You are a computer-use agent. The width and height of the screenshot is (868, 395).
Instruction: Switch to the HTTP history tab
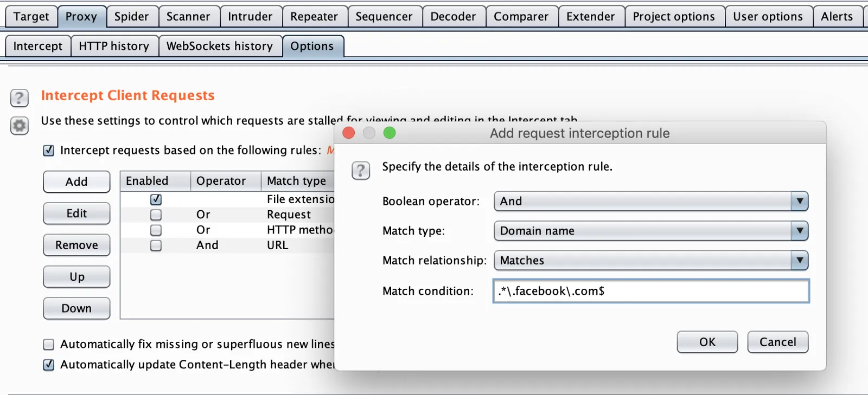point(114,46)
